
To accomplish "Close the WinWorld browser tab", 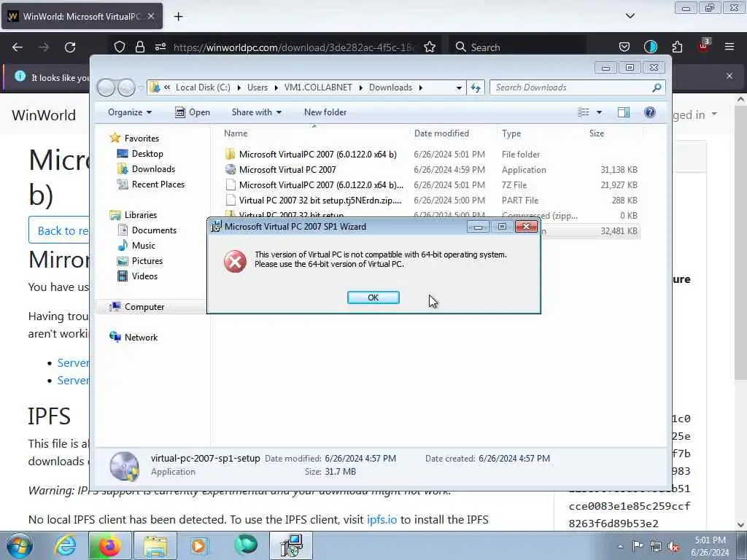I will tap(151, 16).
